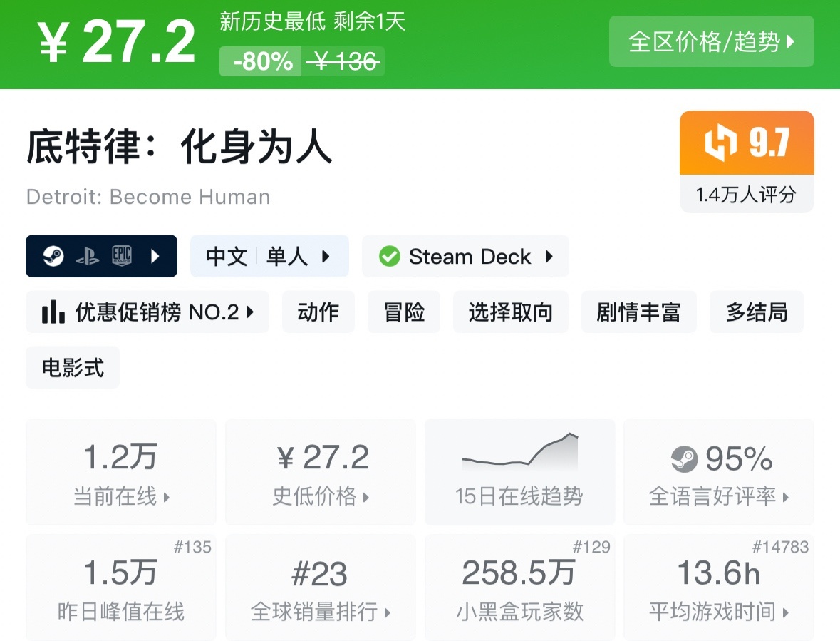
Task: Click the Steam logo beside 95%
Action: (x=685, y=459)
